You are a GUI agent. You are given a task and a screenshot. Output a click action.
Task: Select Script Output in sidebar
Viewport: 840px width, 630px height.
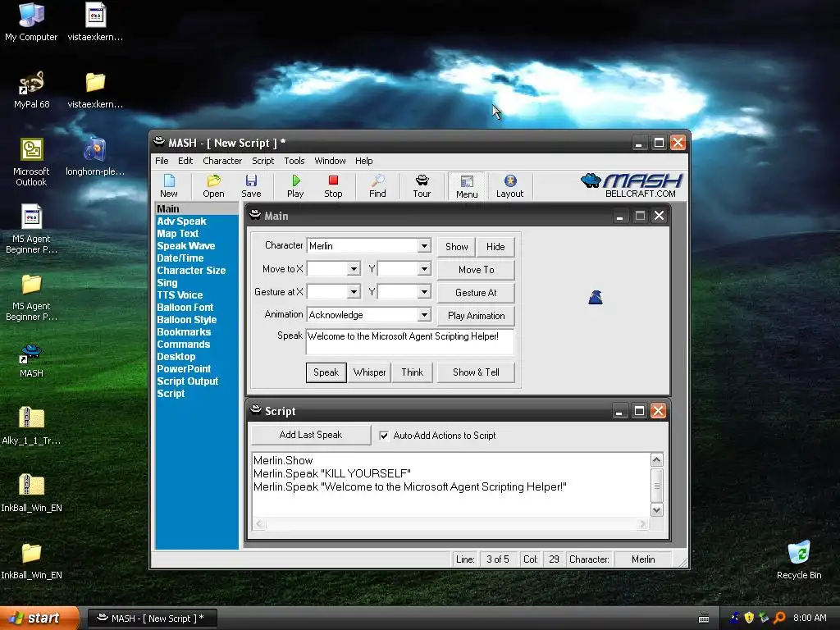[x=188, y=381]
